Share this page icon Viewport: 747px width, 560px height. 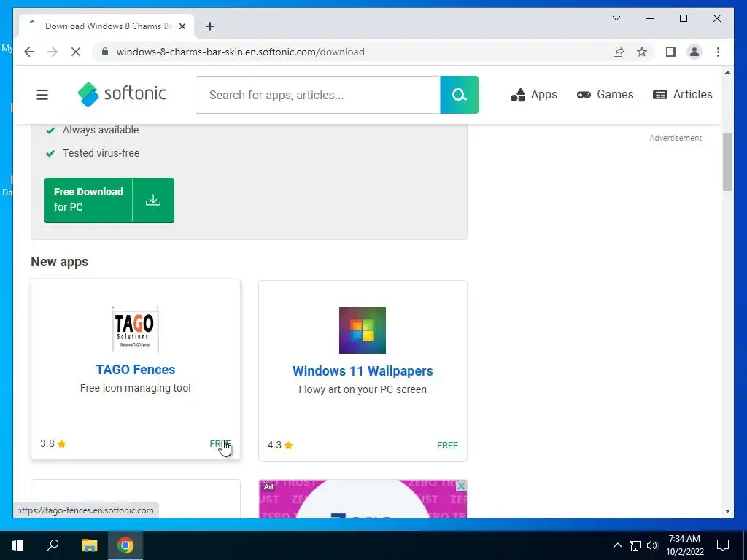(619, 52)
